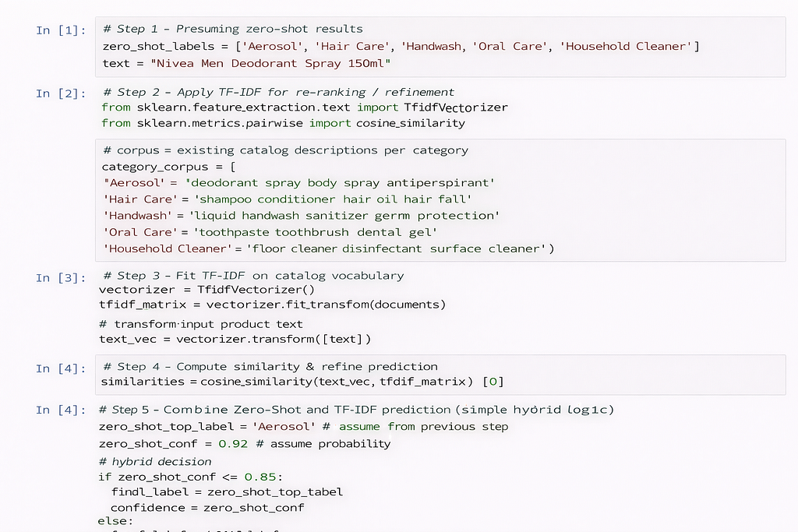Click the 'Hair Care' shampoo conditioner line
The image size is (798, 532).
point(288,199)
